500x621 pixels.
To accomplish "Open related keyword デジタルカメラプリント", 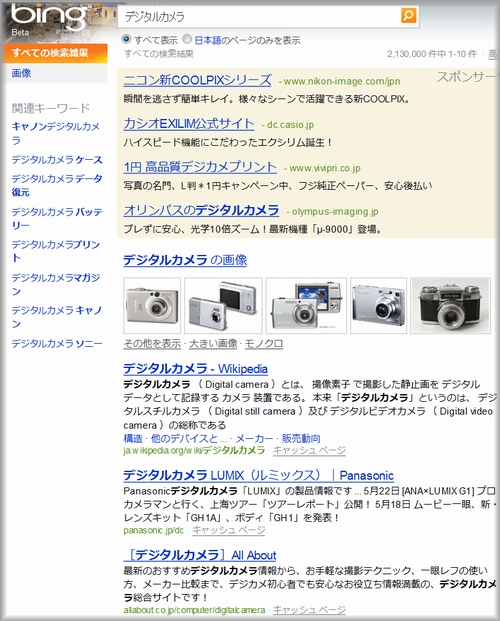I will point(55,251).
